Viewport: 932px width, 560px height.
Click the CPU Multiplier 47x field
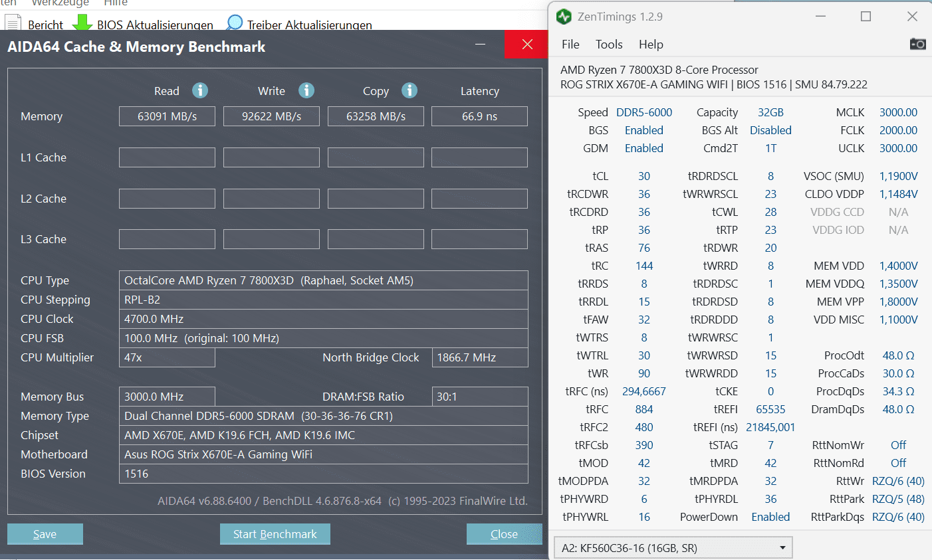167,357
